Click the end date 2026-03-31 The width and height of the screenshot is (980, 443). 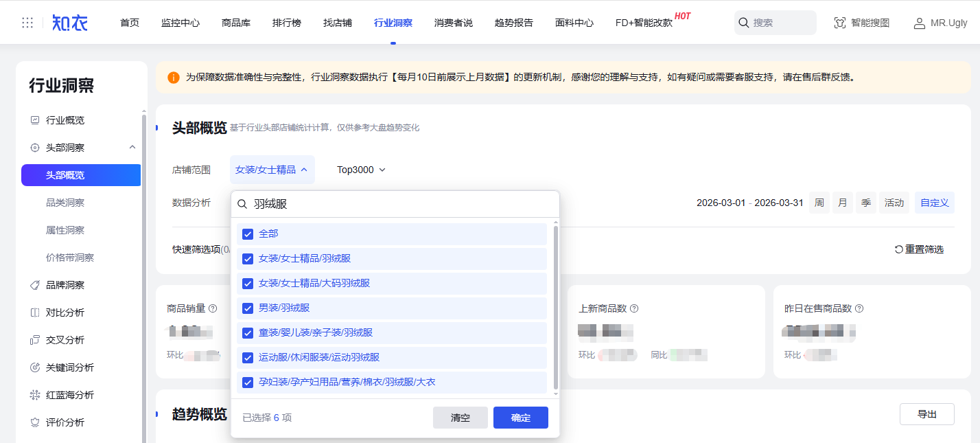pos(779,203)
